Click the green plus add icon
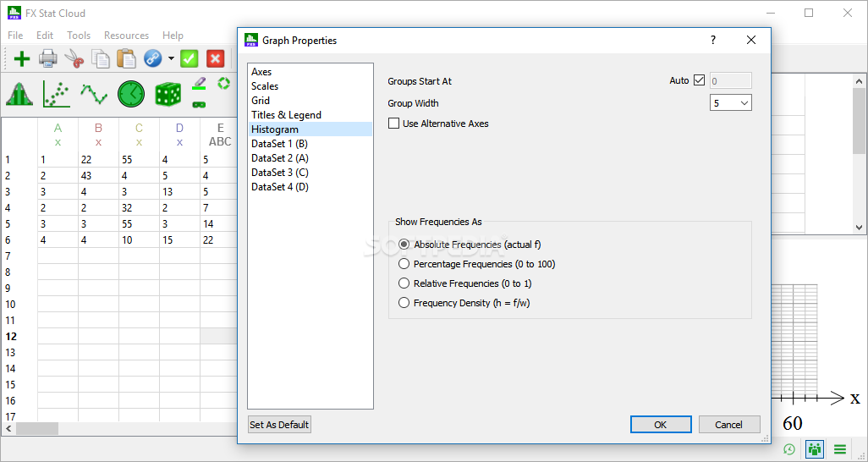868x462 pixels. pos(22,58)
